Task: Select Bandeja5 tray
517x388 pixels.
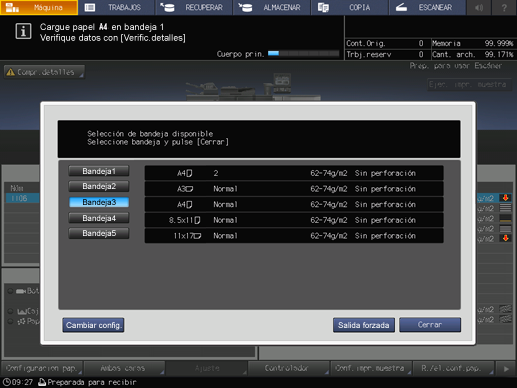Action: (x=99, y=233)
